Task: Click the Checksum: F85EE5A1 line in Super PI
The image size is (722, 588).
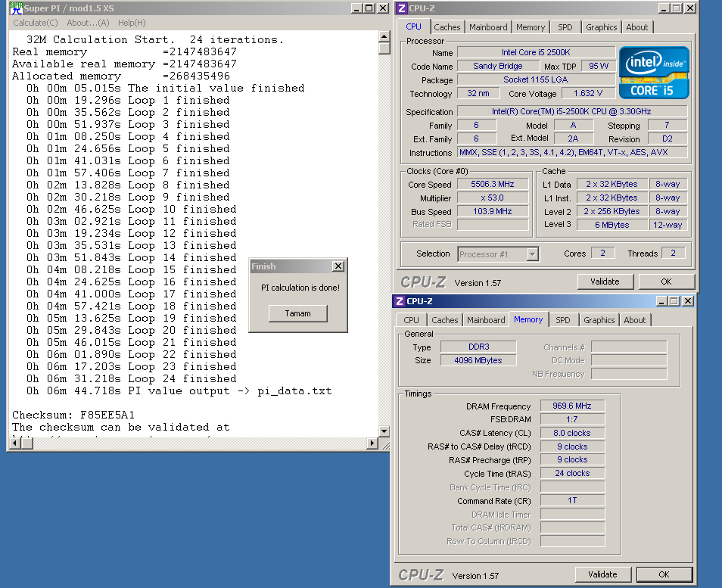Action: pos(73,415)
